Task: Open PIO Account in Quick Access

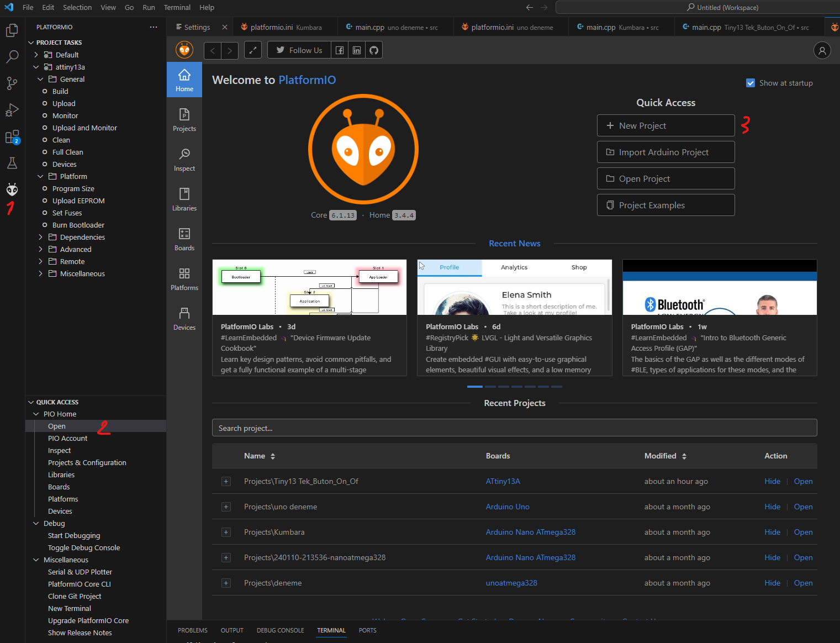Action: [67, 438]
